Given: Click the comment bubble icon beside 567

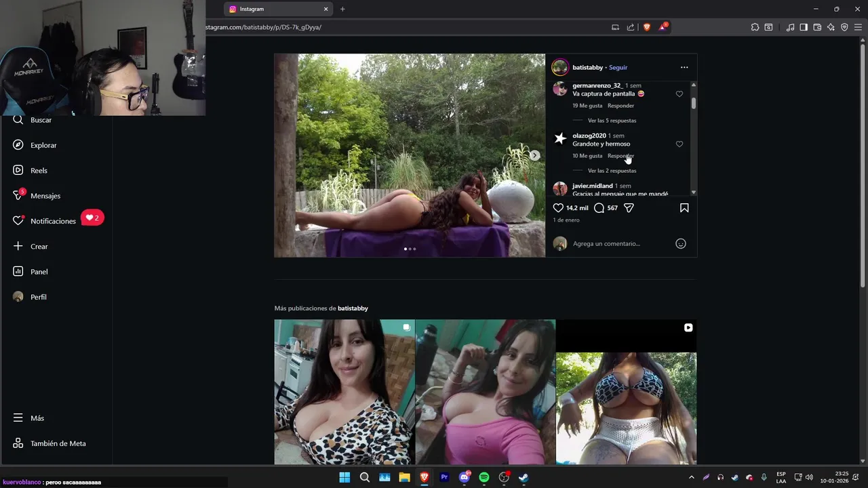Looking at the screenshot, I should [x=599, y=208].
